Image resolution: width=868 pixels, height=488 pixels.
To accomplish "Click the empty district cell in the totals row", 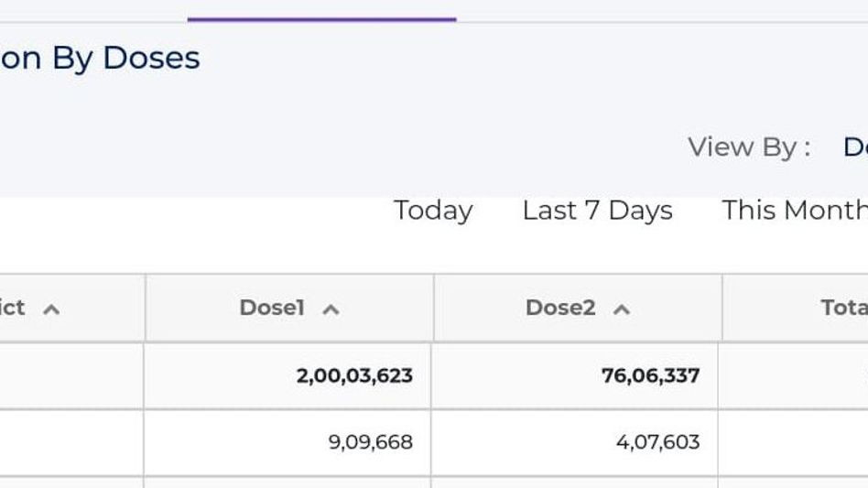I will 71,375.
